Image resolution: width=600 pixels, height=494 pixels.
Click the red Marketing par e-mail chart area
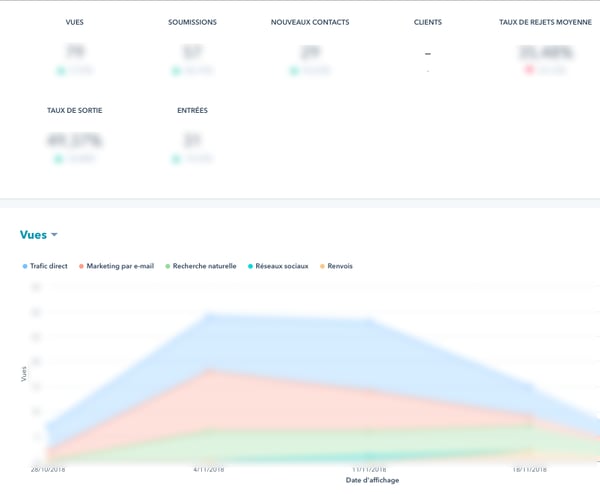pyautogui.click(x=268, y=406)
